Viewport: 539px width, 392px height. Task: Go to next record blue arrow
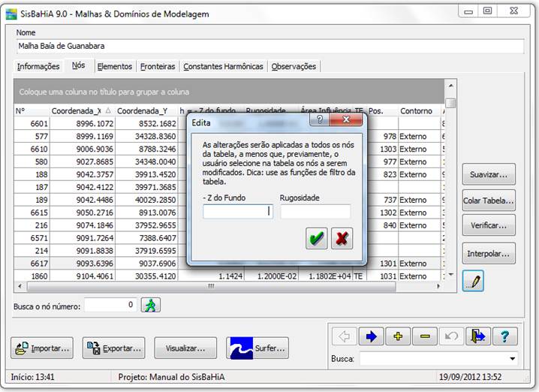371,336
